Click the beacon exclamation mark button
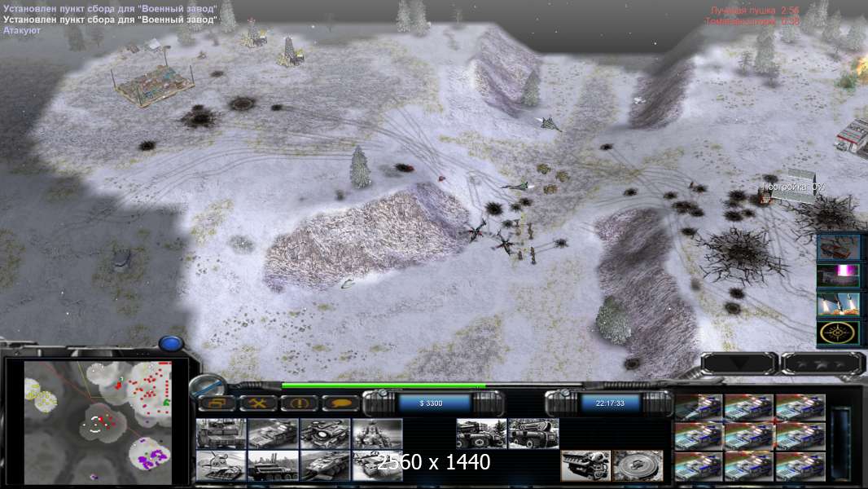This screenshot has height=489, width=868. 299,403
